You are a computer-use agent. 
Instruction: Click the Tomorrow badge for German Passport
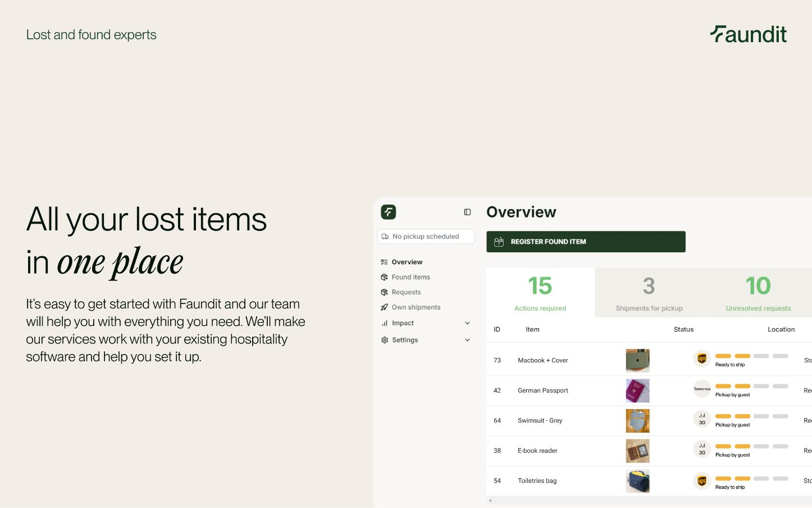coord(702,389)
